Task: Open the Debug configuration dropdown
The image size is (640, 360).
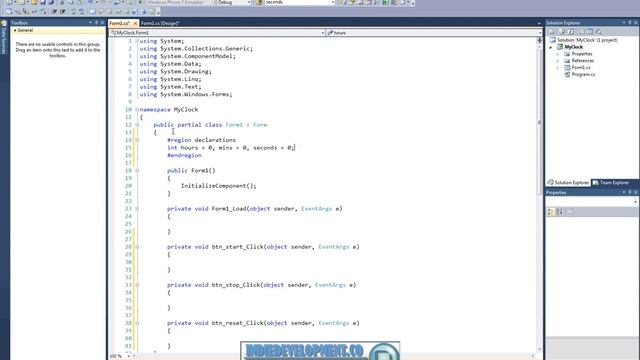Action: pos(249,2)
